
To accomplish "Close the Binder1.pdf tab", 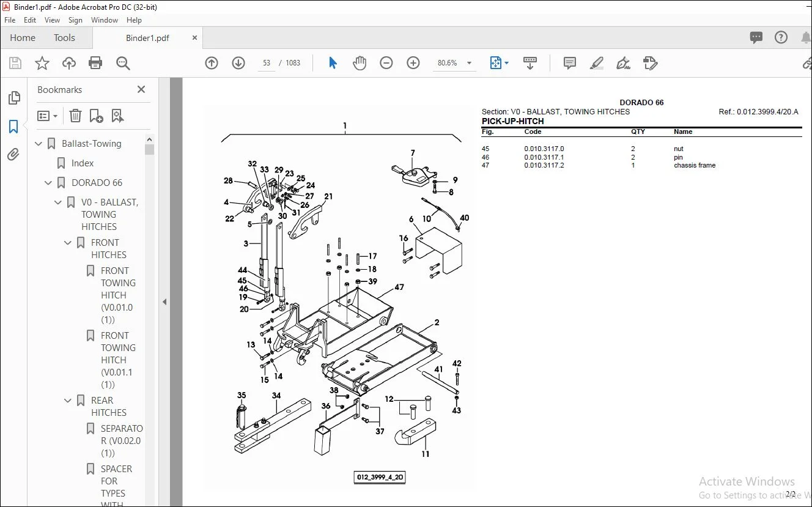I will tap(195, 37).
